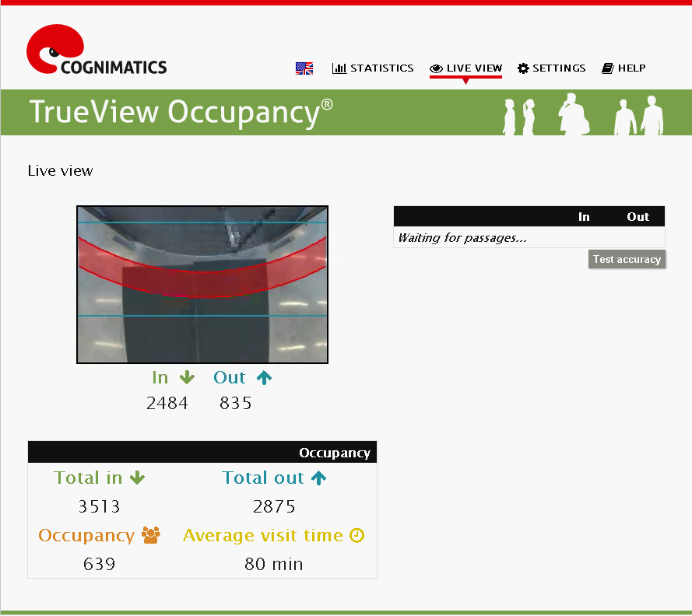Screen dimensions: 692x616
Task: Open the Settings menu item
Action: point(551,68)
